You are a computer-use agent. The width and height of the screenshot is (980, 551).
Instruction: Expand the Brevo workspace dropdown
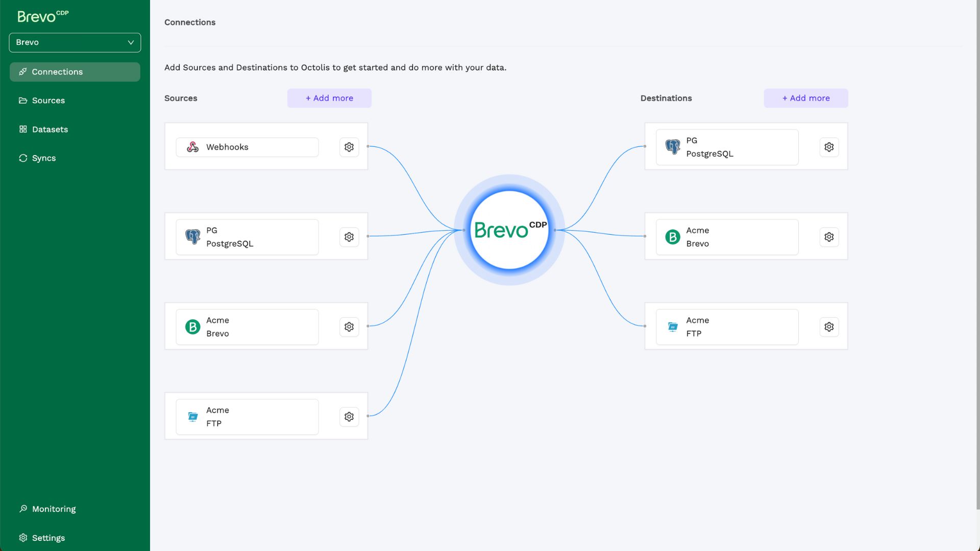pyautogui.click(x=75, y=42)
